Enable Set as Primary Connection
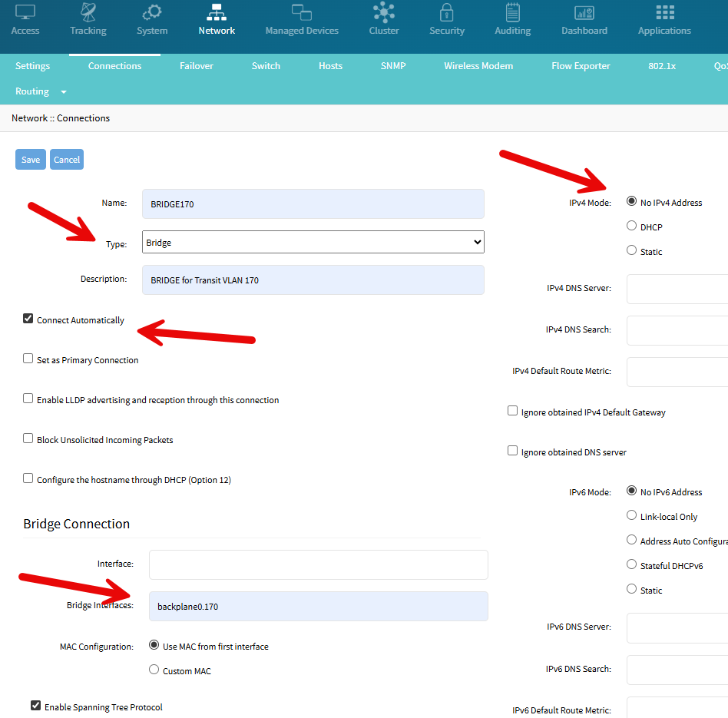This screenshot has height=718, width=728. pyautogui.click(x=28, y=359)
